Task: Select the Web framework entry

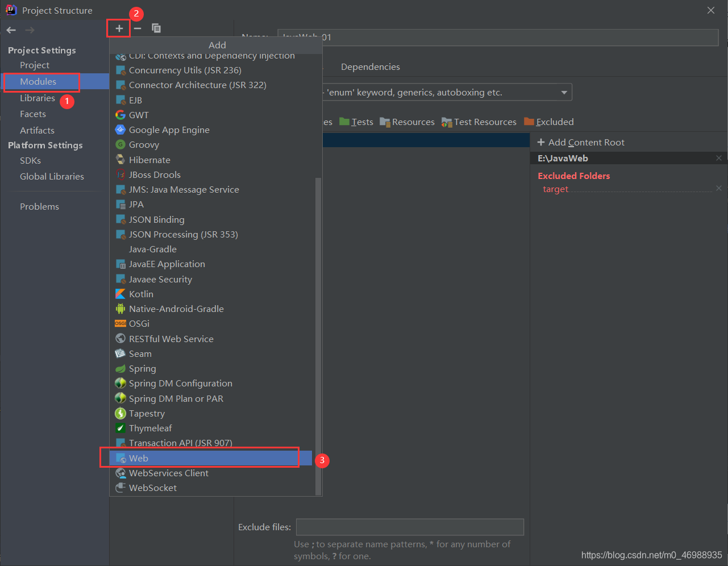Action: [210, 458]
